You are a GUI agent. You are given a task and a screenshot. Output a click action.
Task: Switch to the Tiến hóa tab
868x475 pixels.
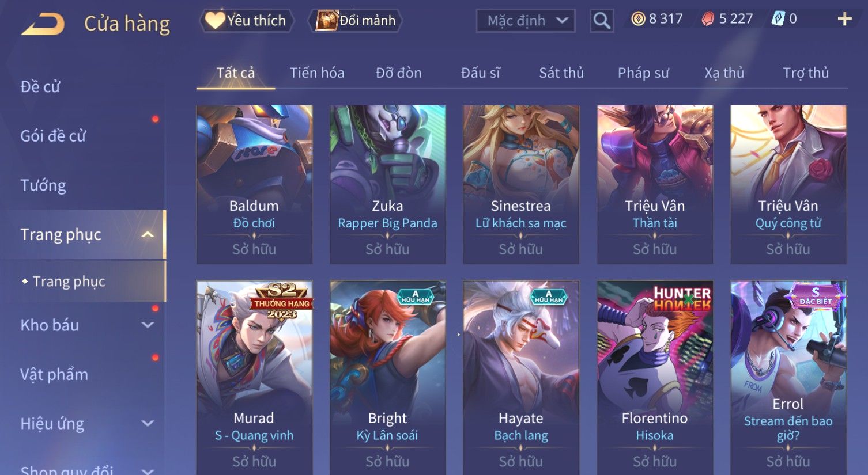point(317,73)
